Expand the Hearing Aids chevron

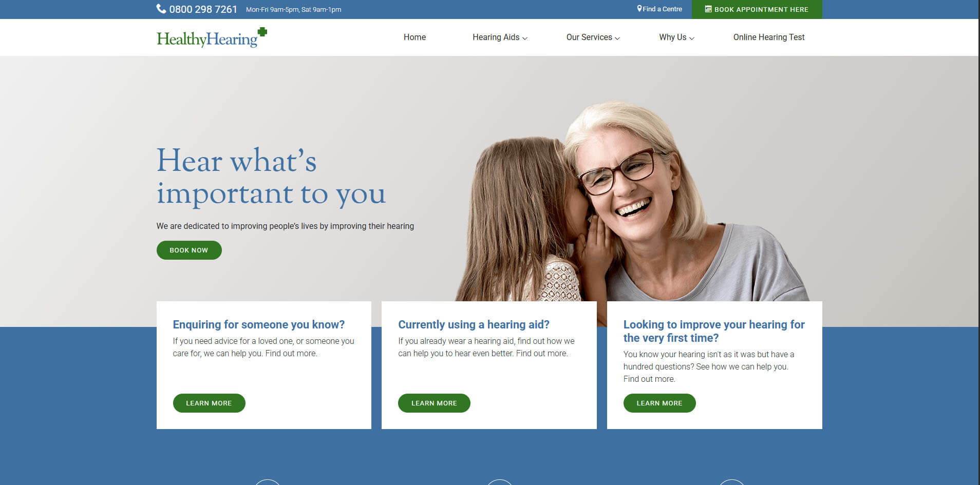pyautogui.click(x=524, y=38)
